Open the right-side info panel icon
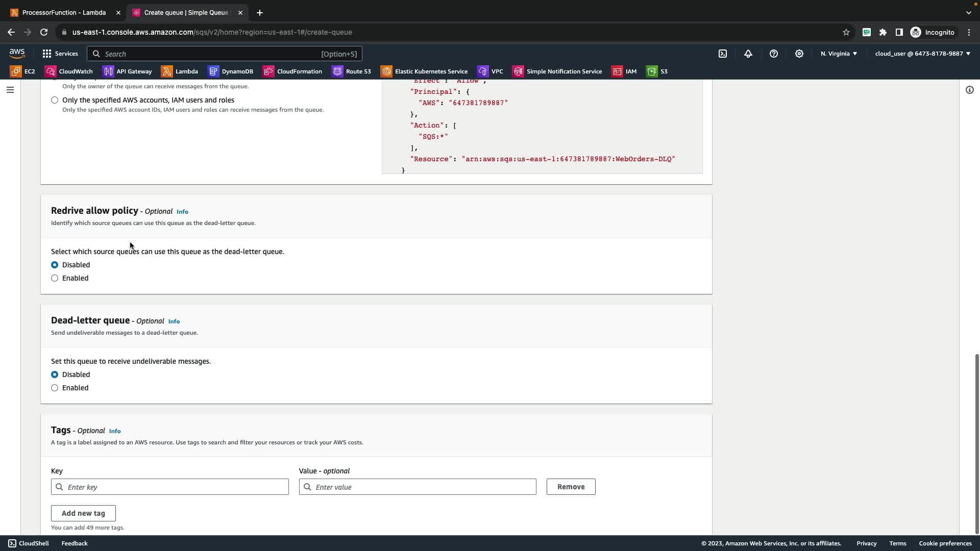 [x=969, y=90]
